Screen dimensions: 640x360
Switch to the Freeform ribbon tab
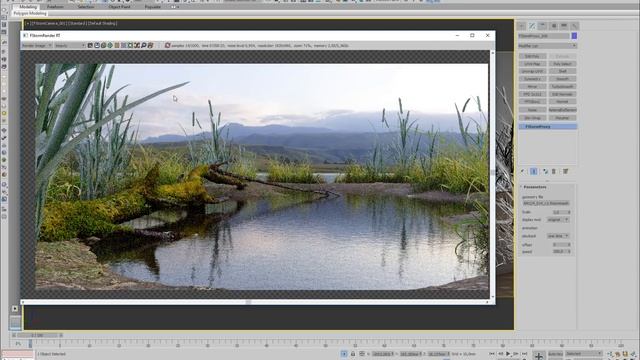point(56,7)
